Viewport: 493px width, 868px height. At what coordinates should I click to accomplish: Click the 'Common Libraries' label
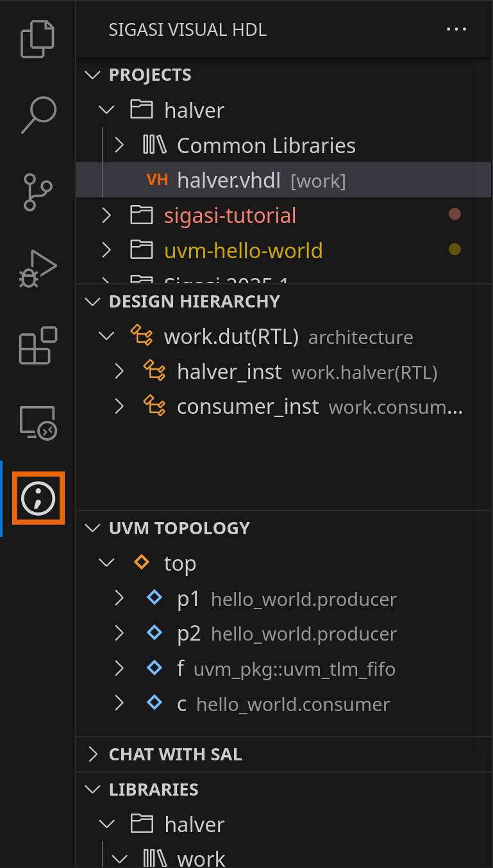[266, 145]
